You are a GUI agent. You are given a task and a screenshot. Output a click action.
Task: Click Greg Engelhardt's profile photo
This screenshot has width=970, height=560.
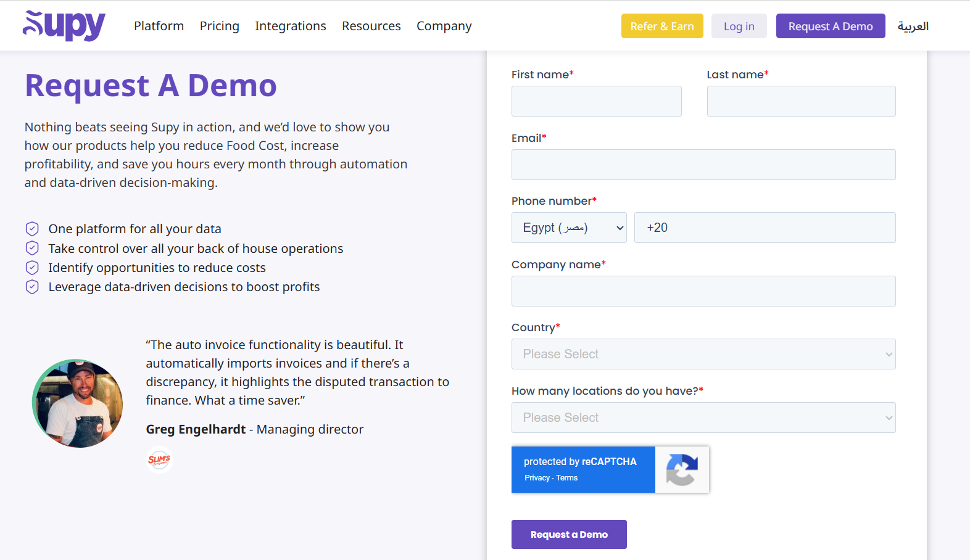click(78, 403)
